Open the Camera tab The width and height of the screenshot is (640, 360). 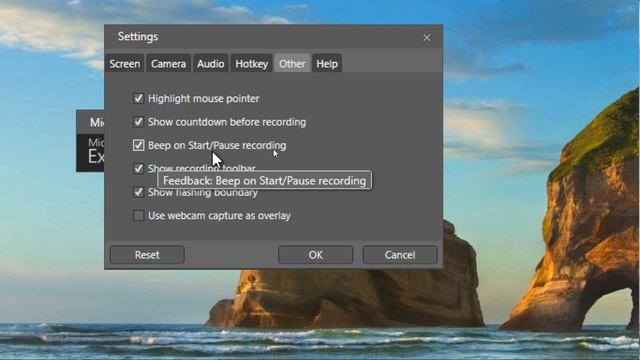[x=168, y=64]
